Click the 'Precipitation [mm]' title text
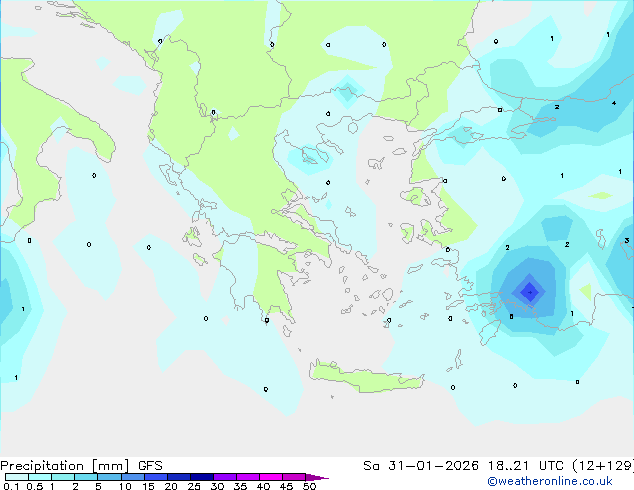 point(65,466)
